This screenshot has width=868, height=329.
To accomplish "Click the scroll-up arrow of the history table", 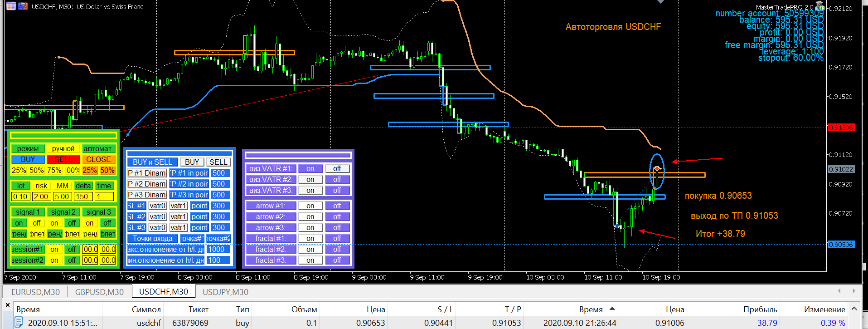I will click(854, 309).
